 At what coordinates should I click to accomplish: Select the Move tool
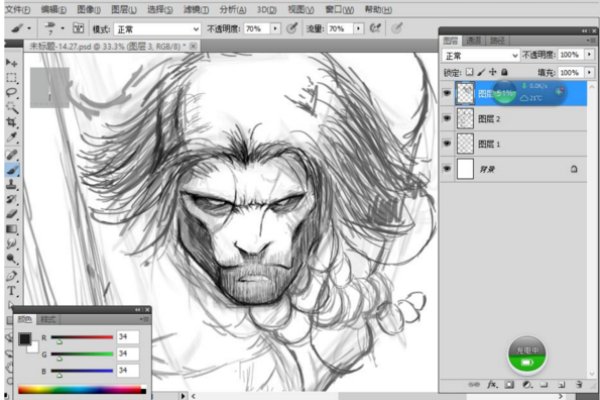(x=11, y=61)
